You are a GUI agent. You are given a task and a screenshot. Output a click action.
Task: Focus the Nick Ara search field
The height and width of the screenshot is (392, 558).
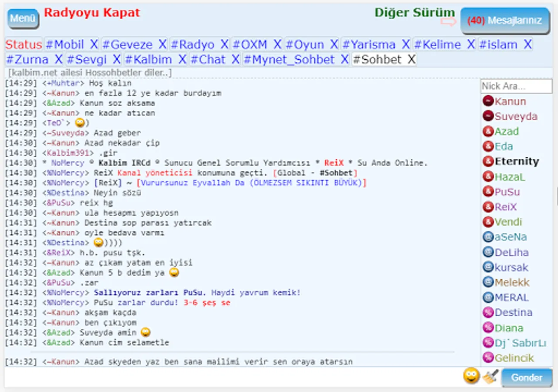pos(516,86)
